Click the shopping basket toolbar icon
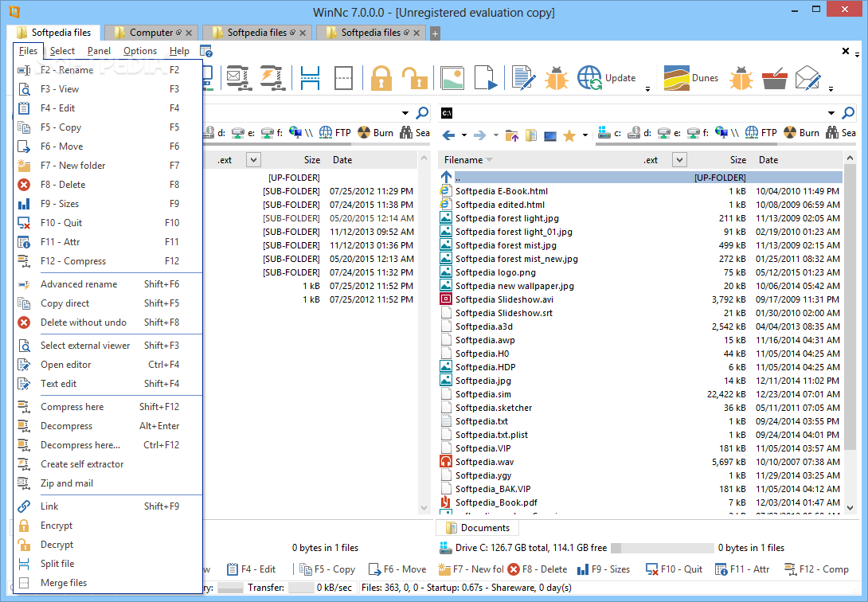 point(775,78)
